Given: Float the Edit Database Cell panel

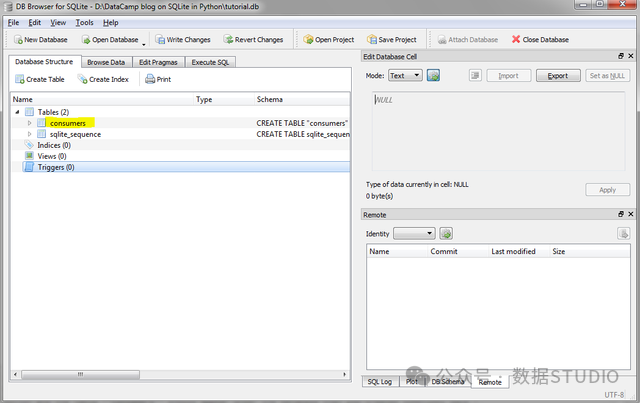Looking at the screenshot, I should (x=621, y=56).
